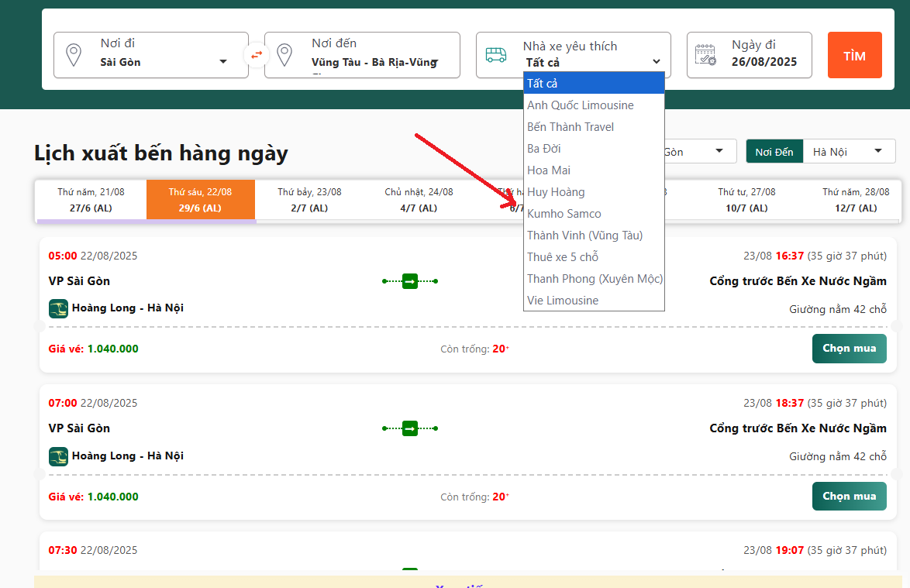Click Hoàng Long logo on the 07:00 trip
The image size is (910, 588).
click(58, 456)
